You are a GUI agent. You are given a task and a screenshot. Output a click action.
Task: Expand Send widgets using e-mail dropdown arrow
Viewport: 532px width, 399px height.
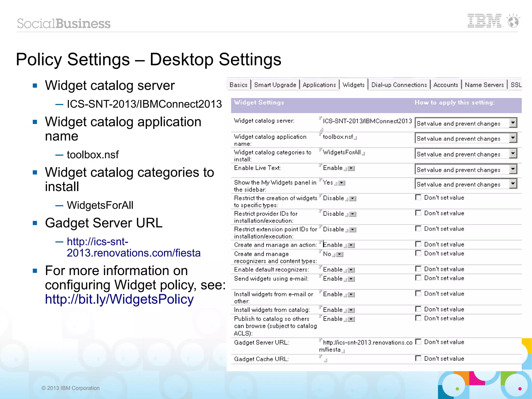click(351, 279)
